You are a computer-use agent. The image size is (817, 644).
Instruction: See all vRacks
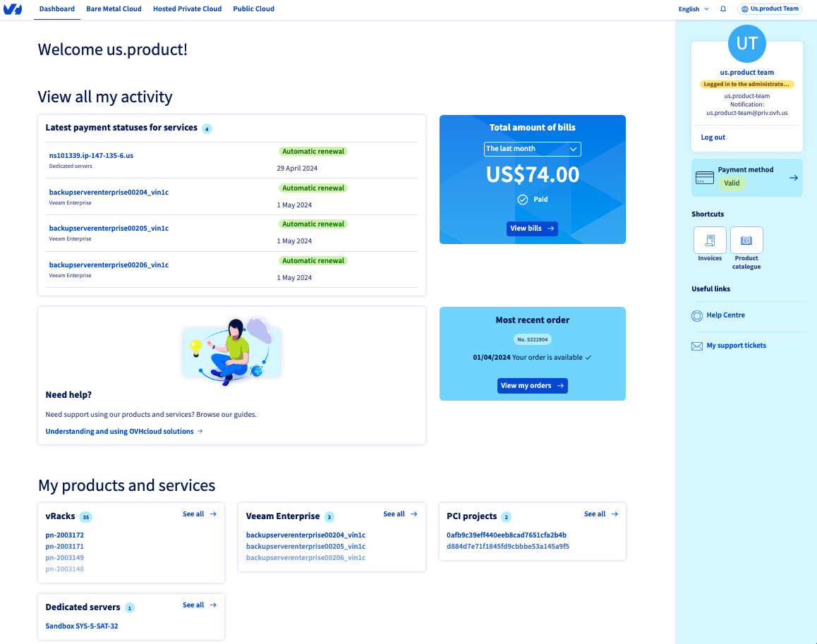pyautogui.click(x=193, y=514)
